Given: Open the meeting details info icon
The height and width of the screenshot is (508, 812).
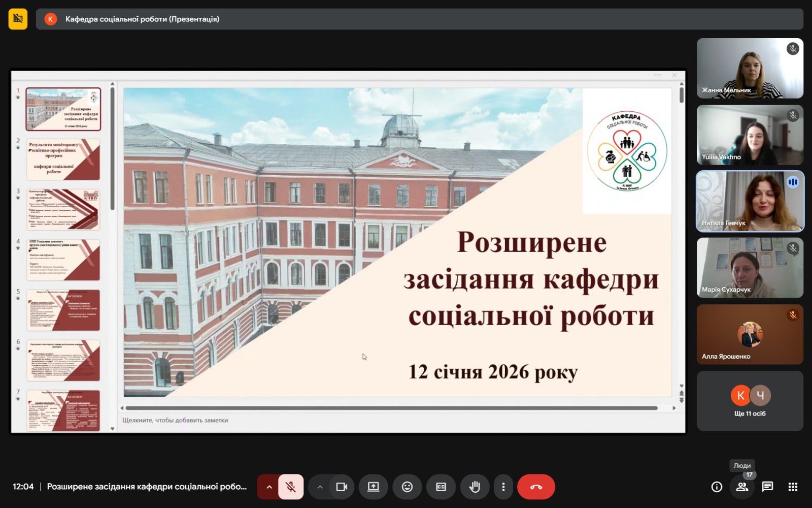Looking at the screenshot, I should tap(717, 487).
